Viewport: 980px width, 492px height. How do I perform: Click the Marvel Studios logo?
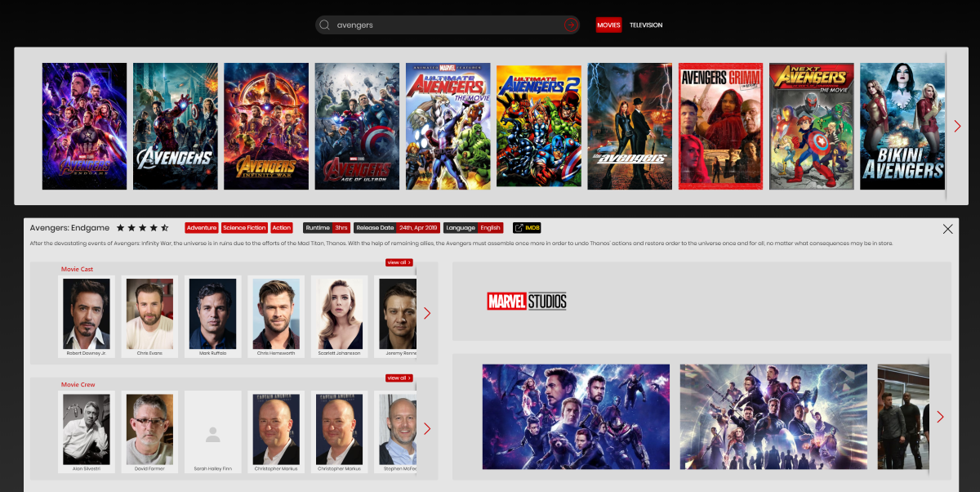[527, 302]
